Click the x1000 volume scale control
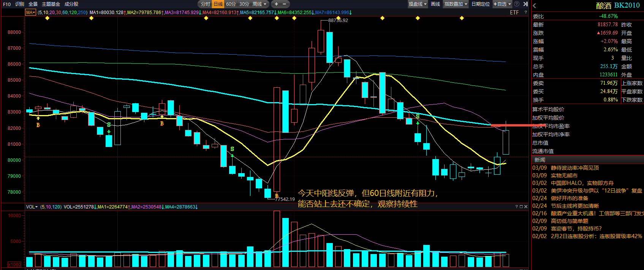 [15, 264]
